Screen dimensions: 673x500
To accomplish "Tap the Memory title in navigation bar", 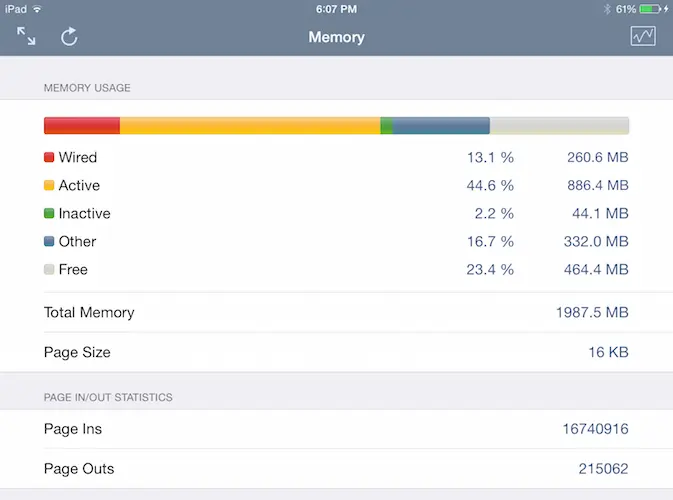I will [336, 38].
